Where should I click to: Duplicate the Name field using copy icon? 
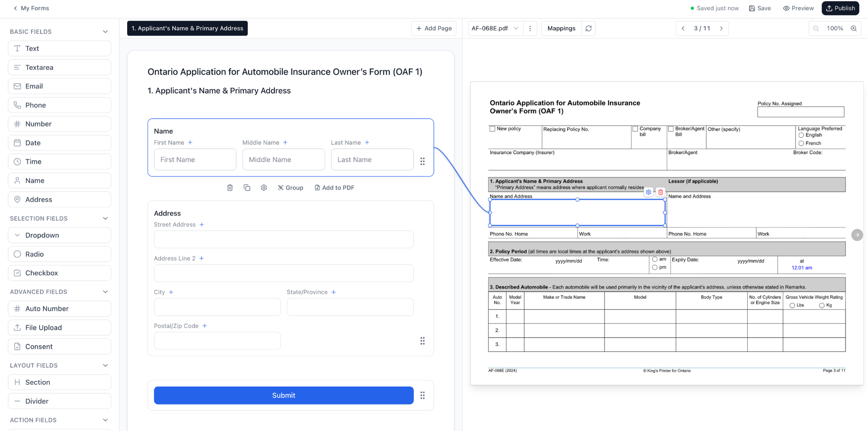[x=247, y=188]
